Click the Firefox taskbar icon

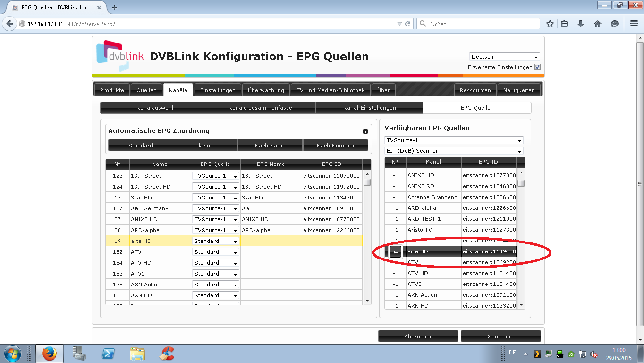coord(49,354)
